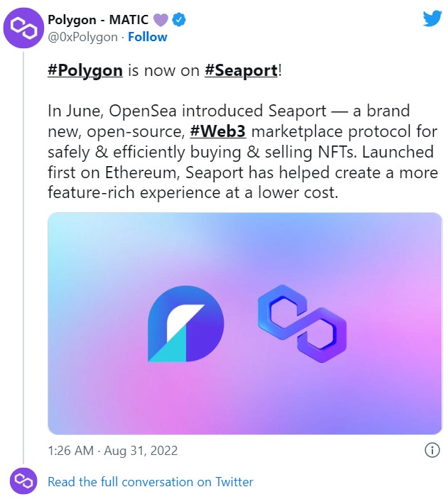Image resolution: width=448 pixels, height=499 pixels.
Task: Click the Twitter bird logo
Action: (432, 19)
